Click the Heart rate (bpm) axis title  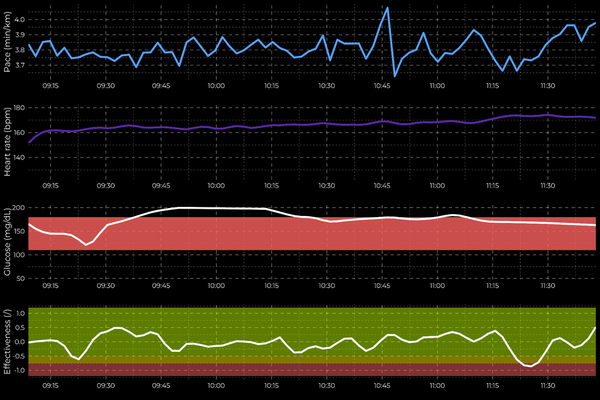(x=8, y=142)
